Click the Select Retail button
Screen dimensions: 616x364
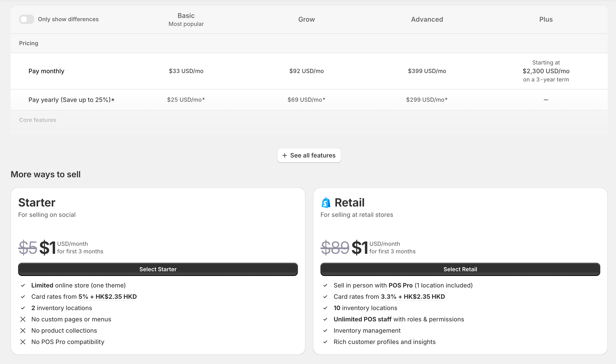[460, 269]
